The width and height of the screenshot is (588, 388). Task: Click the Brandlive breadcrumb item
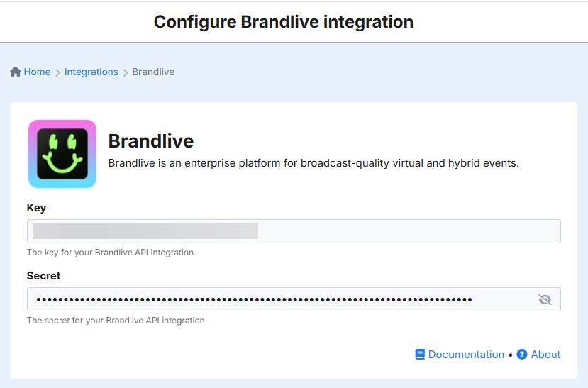153,72
